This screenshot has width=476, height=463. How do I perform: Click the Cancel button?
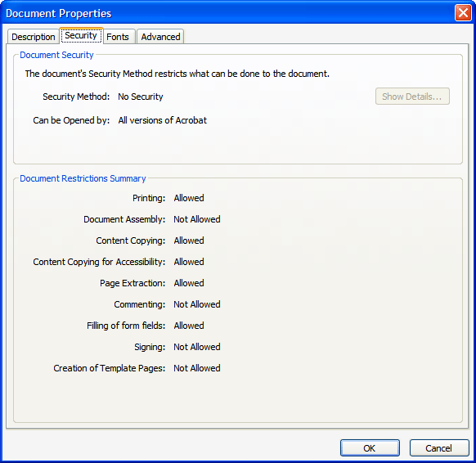(x=439, y=447)
